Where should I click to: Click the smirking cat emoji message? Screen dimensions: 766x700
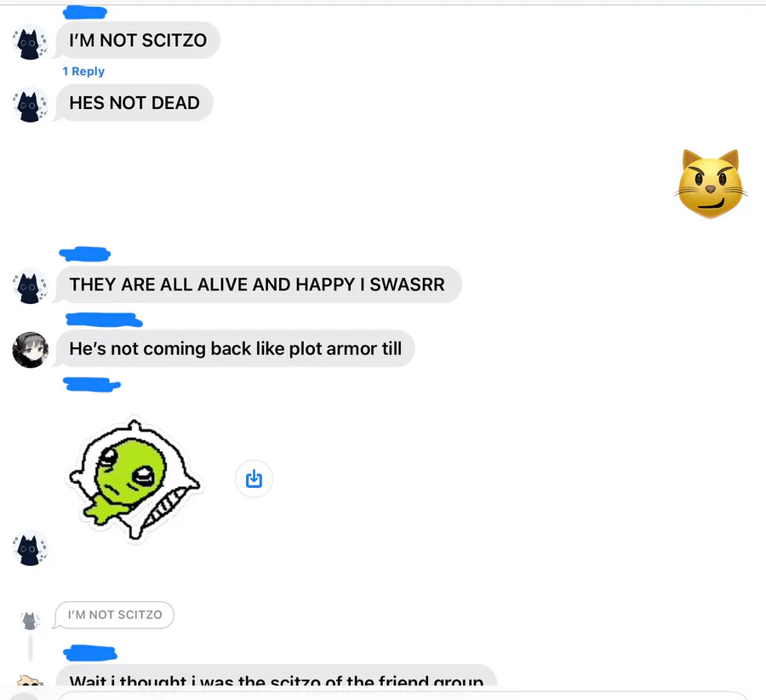[711, 183]
